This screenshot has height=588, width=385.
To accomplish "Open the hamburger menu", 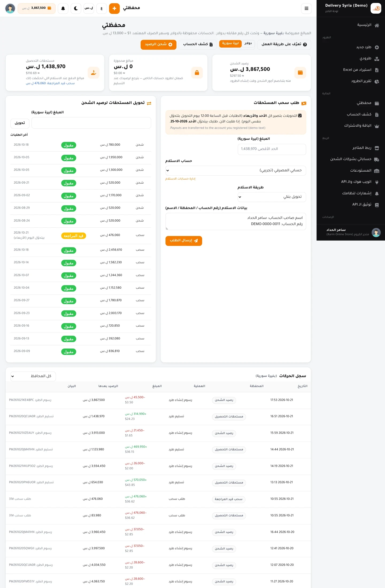I will 306,9.
